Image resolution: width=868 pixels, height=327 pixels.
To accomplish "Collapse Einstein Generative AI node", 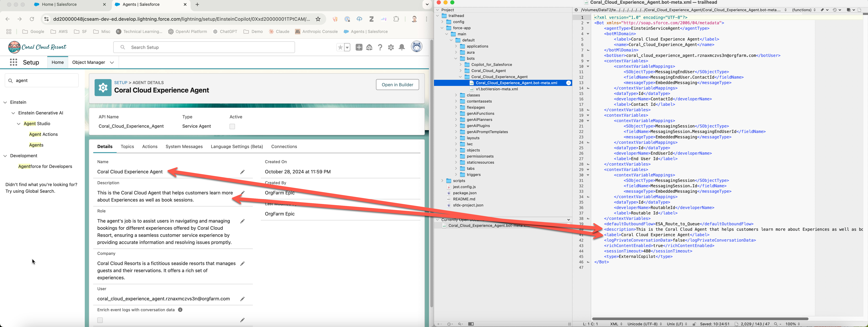I will coord(13,113).
